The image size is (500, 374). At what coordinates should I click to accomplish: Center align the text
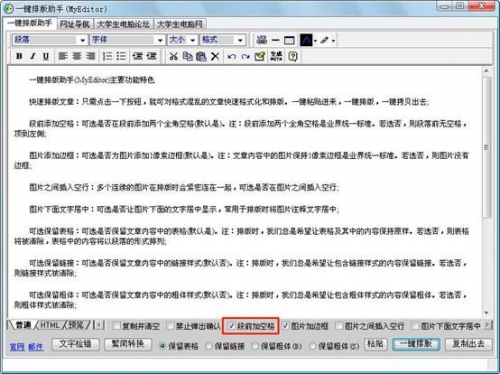pyautogui.click(x=77, y=56)
